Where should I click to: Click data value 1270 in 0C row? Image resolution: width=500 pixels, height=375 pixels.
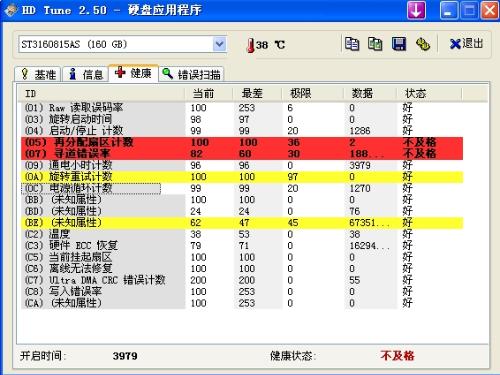(x=360, y=188)
